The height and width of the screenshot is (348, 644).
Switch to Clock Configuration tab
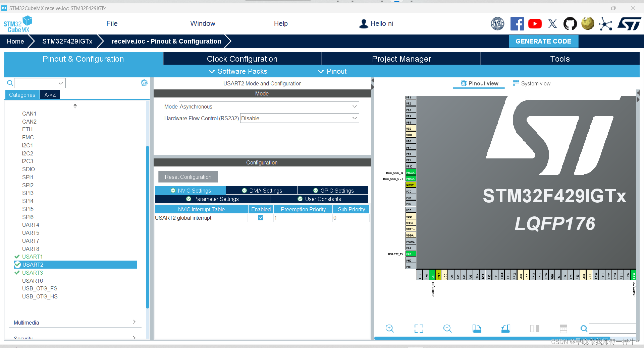242,59
